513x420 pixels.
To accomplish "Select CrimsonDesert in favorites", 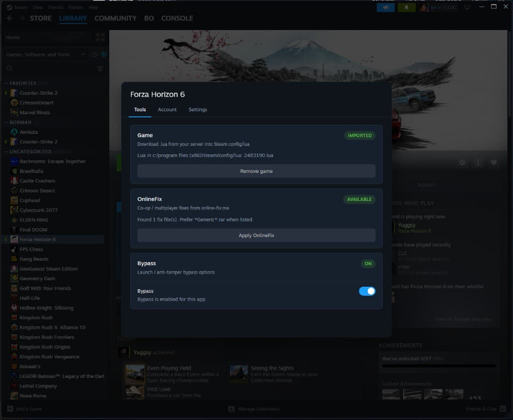I will pyautogui.click(x=36, y=102).
